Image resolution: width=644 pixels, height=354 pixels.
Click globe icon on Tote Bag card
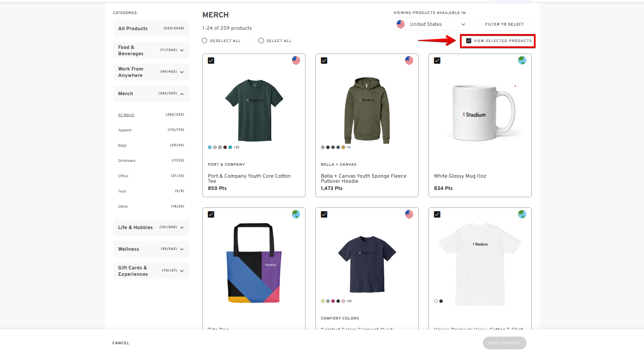[296, 214]
